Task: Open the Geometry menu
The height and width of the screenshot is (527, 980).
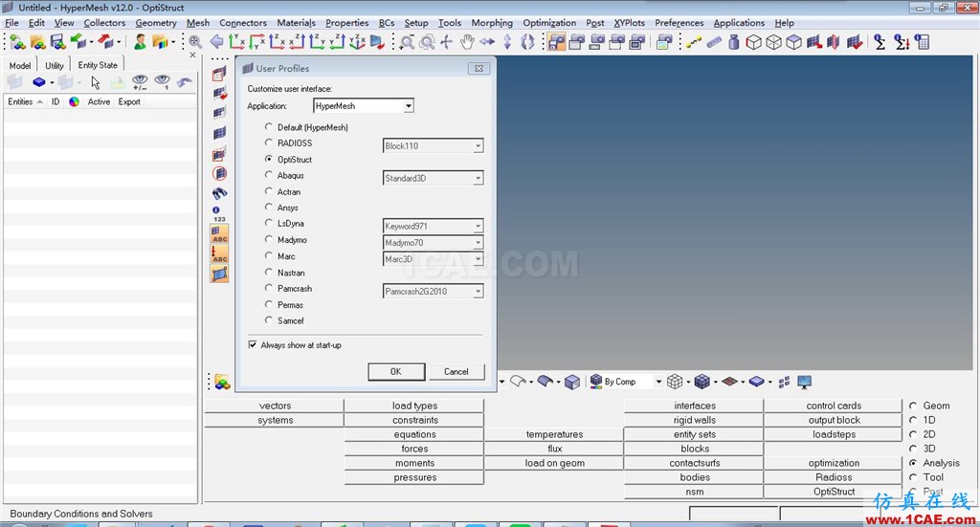Action: click(156, 23)
